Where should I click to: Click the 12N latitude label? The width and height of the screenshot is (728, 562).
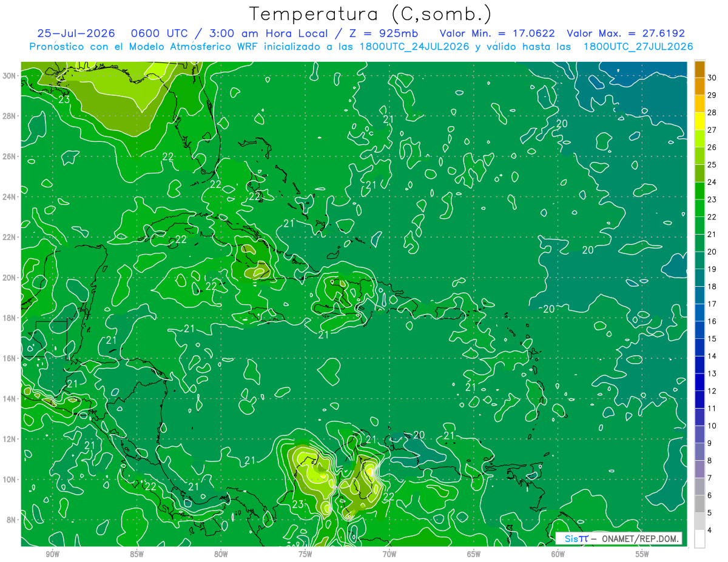point(9,439)
